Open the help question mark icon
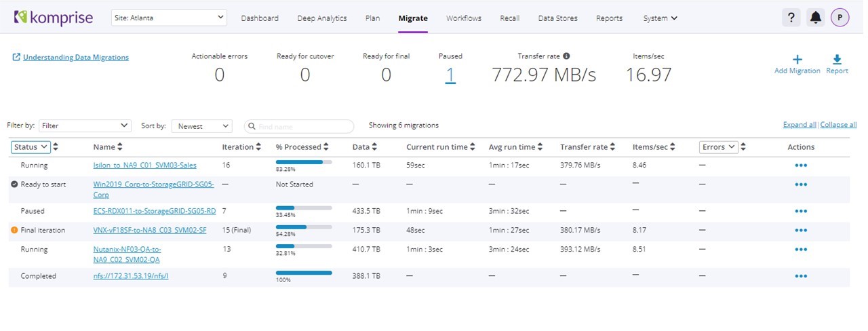Viewport: 868px width, 331px height. click(791, 18)
